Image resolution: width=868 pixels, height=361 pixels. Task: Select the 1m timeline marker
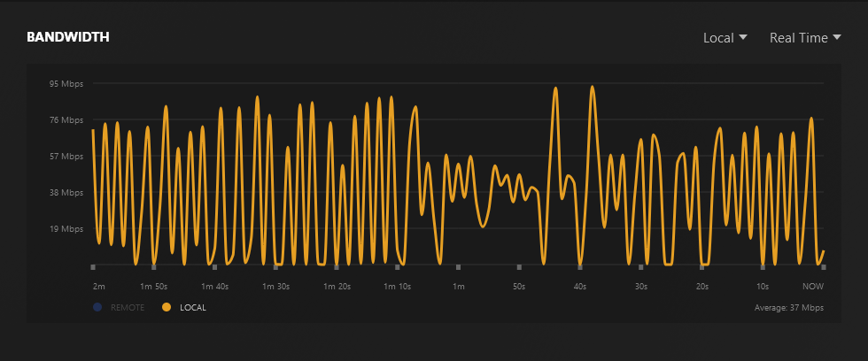(459, 267)
